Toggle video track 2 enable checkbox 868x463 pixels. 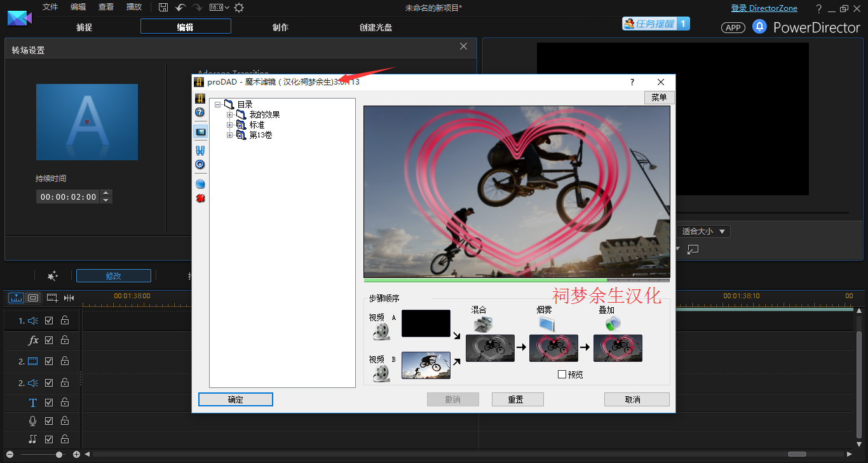[x=49, y=361]
